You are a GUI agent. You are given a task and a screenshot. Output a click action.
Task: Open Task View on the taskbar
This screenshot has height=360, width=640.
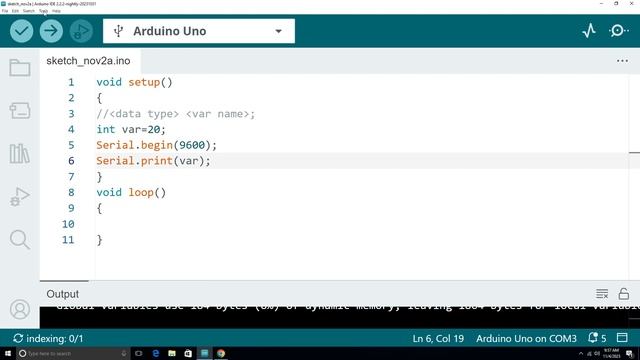click(x=139, y=353)
